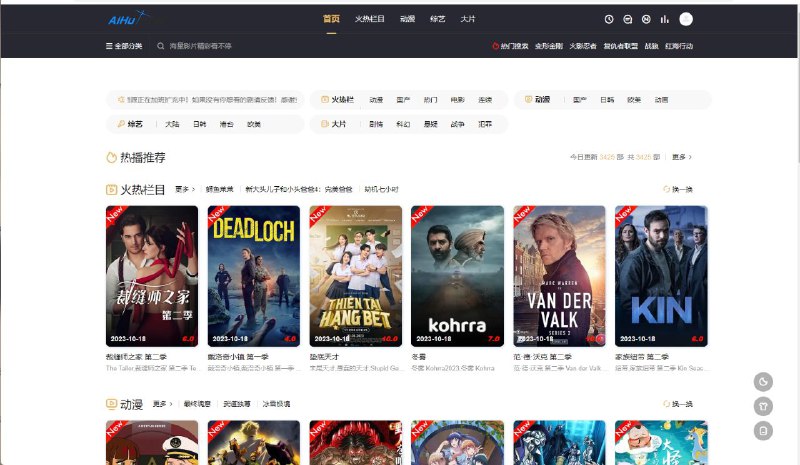
Task: Open the KIN poster
Action: pos(661,276)
